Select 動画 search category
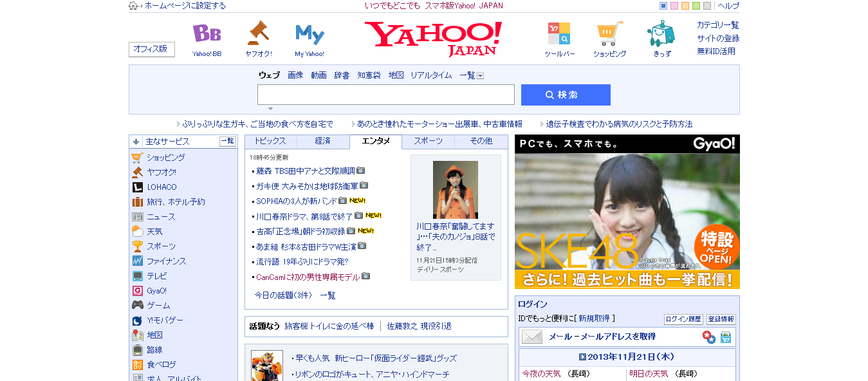 (x=319, y=75)
